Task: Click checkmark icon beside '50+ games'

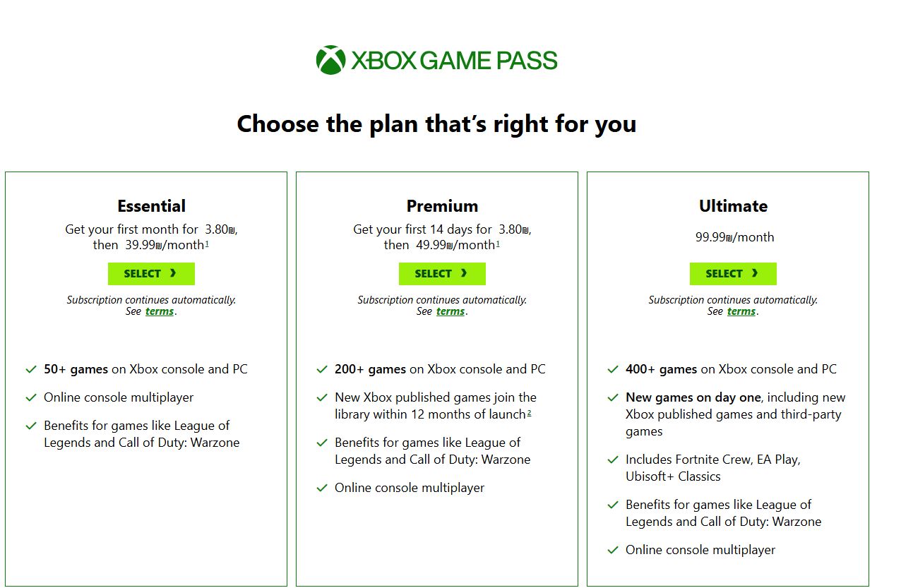Action: pyautogui.click(x=31, y=369)
